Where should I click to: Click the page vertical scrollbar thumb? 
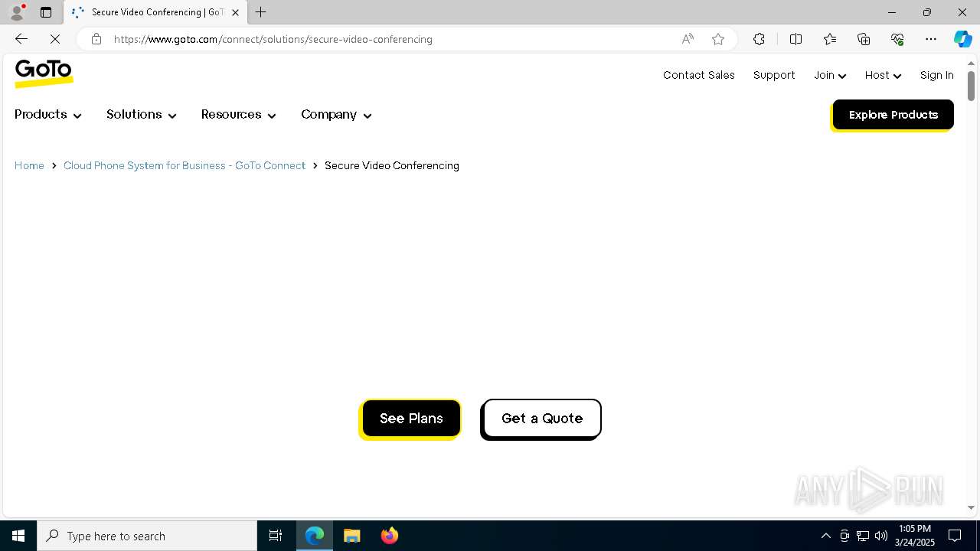[971, 86]
